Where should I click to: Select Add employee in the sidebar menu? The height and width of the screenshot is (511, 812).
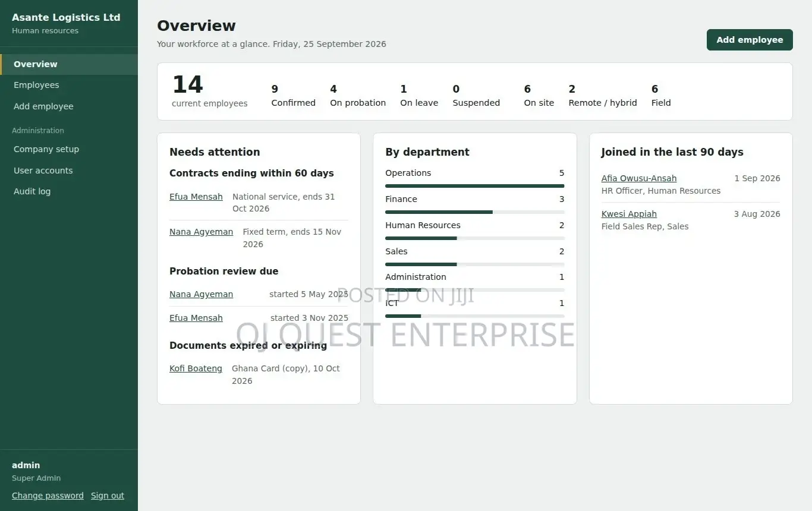69,106
